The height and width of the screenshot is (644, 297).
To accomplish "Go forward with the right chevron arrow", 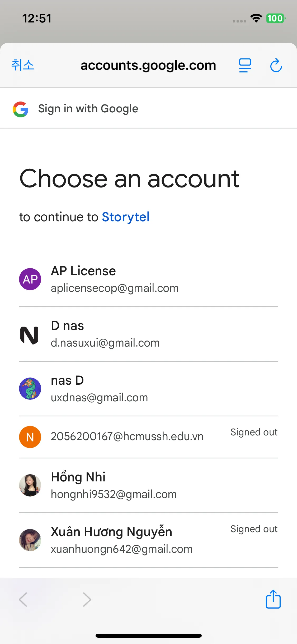I will 87,599.
